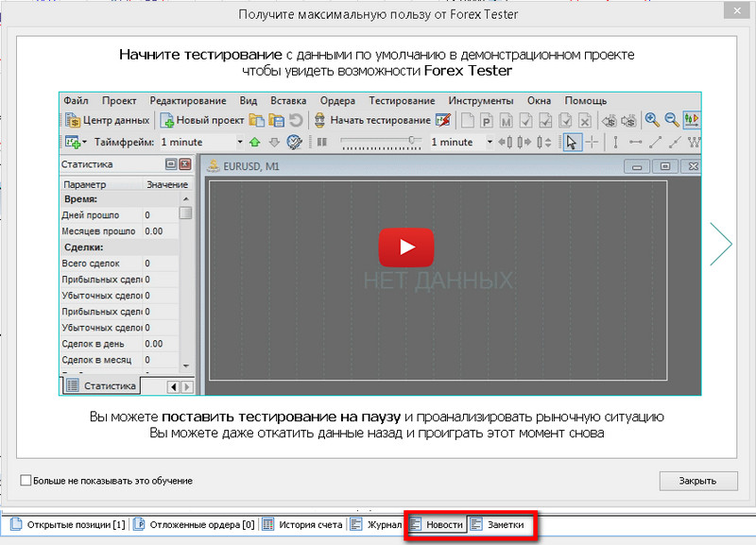Viewport: 756px width, 545px height.
Task: Click the Центр данных toolbar button
Action: pos(107,120)
